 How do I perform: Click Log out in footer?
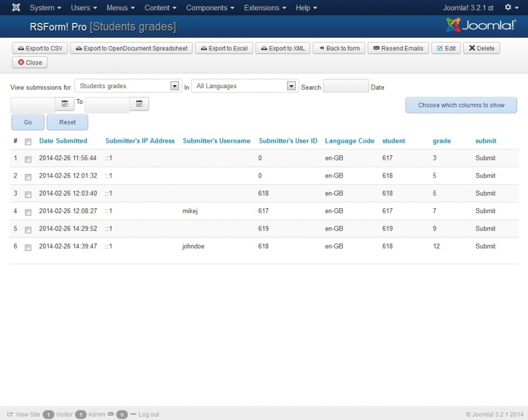tap(149, 414)
